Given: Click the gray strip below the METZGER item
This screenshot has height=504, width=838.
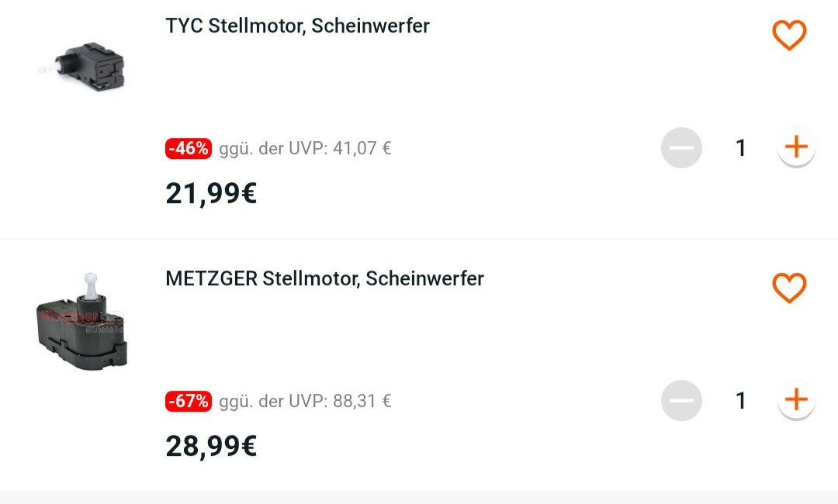Looking at the screenshot, I should (x=419, y=497).
